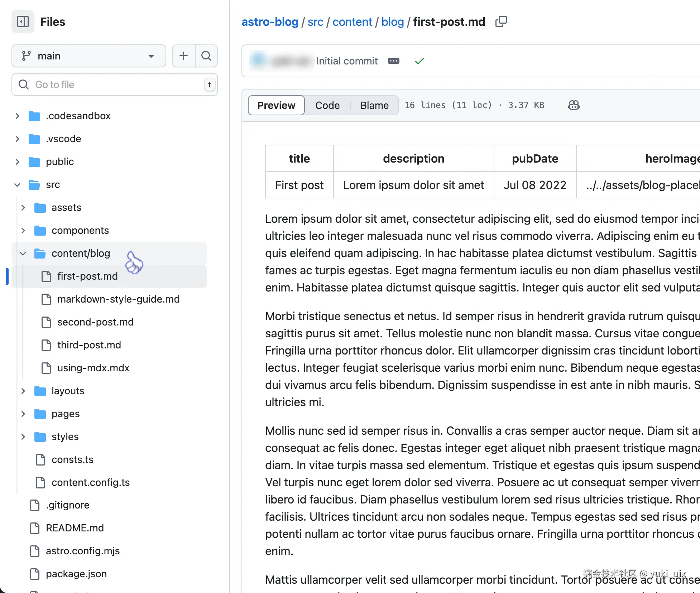Open the main branch selector dropdown
700x593 pixels.
(89, 56)
